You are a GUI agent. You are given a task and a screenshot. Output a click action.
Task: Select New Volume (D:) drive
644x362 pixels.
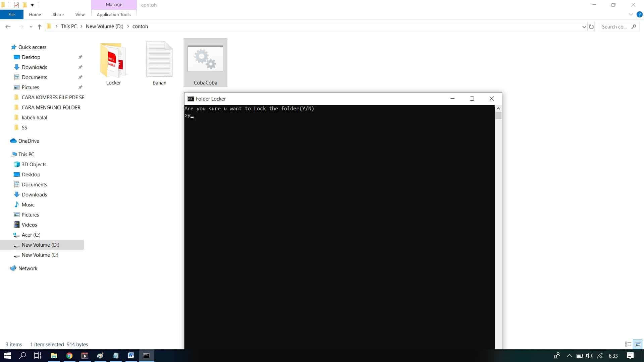tap(40, 245)
